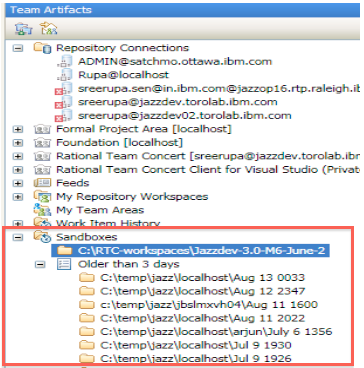Select Rational Team Concert [sreerupa@jazzdev item
The image size is (364, 368).
(x=208, y=156)
